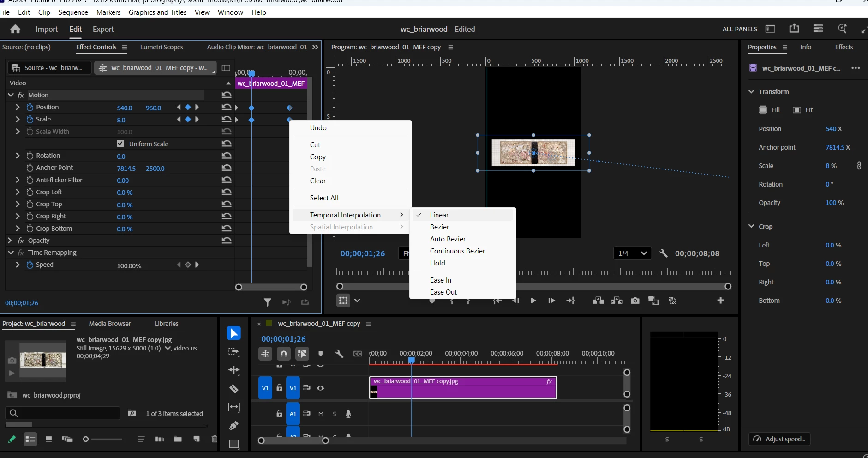
Task: Select the wc_briarwood_01_MEF copy.jpg timeline clip
Action: tap(463, 388)
